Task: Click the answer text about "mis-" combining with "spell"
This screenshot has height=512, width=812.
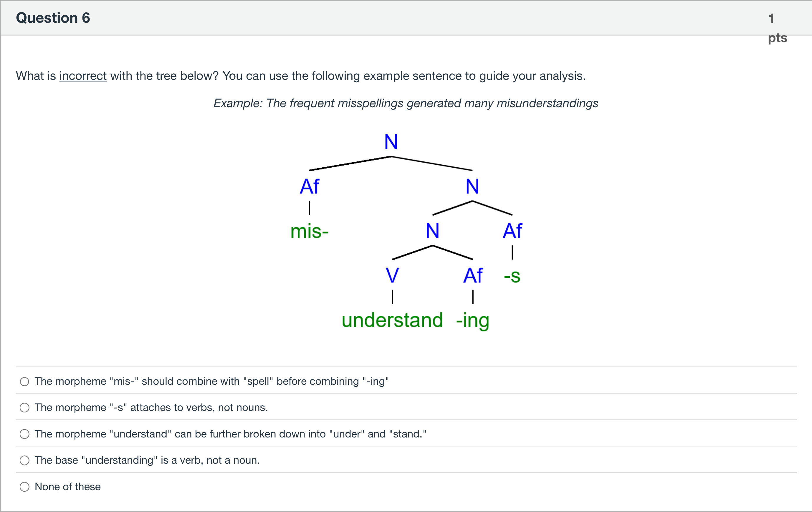Action: pyautogui.click(x=212, y=381)
